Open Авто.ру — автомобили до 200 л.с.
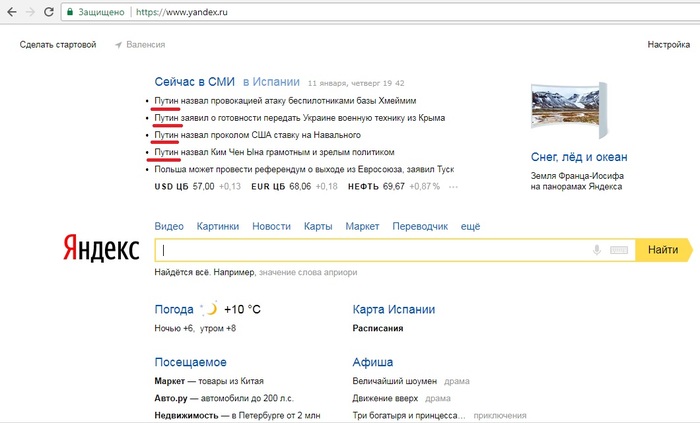 [x=224, y=398]
